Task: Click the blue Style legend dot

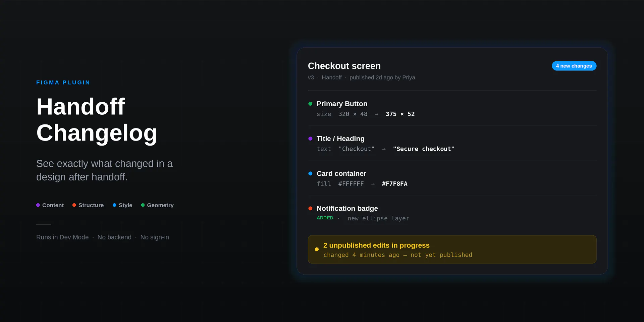Action: point(114,205)
